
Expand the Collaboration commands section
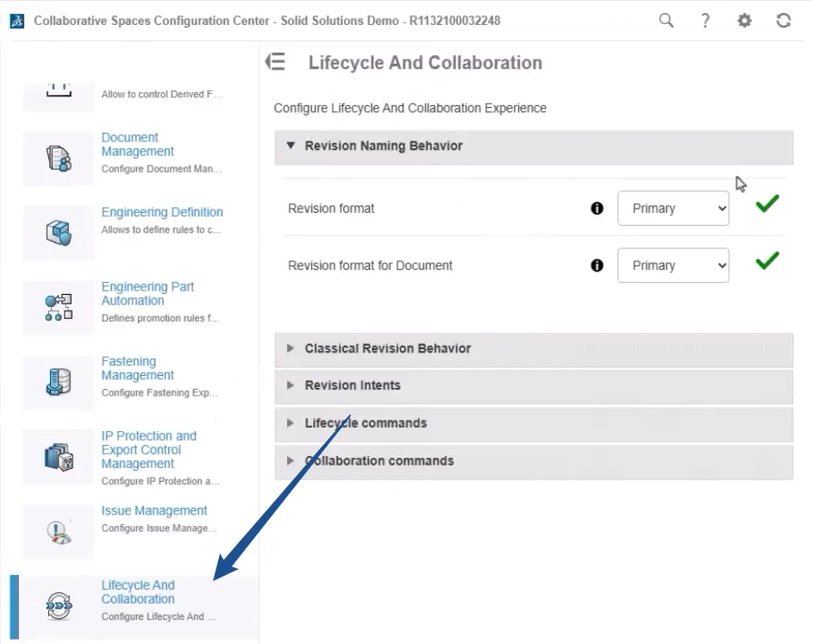pyautogui.click(x=534, y=461)
